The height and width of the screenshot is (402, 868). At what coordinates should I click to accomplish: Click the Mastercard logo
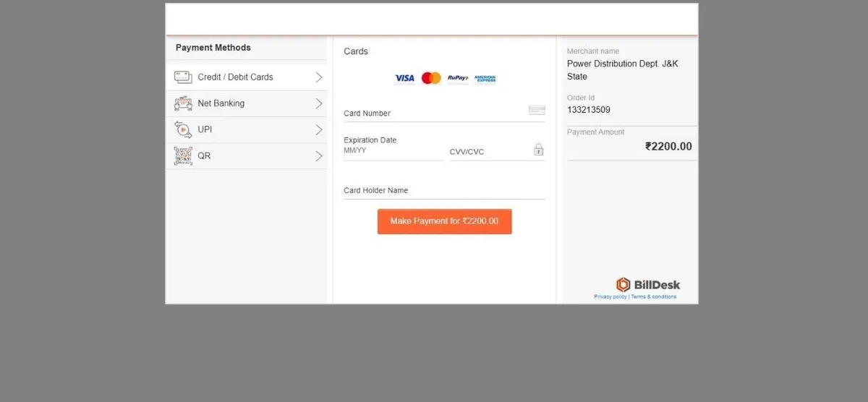click(x=431, y=78)
